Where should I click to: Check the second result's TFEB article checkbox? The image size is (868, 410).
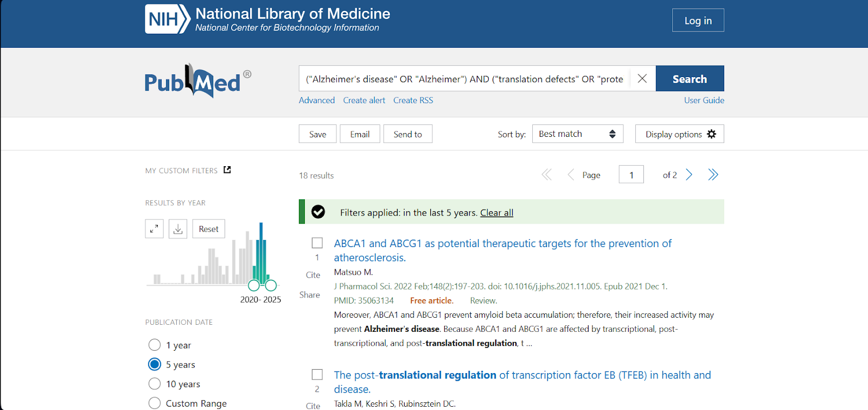coord(317,375)
